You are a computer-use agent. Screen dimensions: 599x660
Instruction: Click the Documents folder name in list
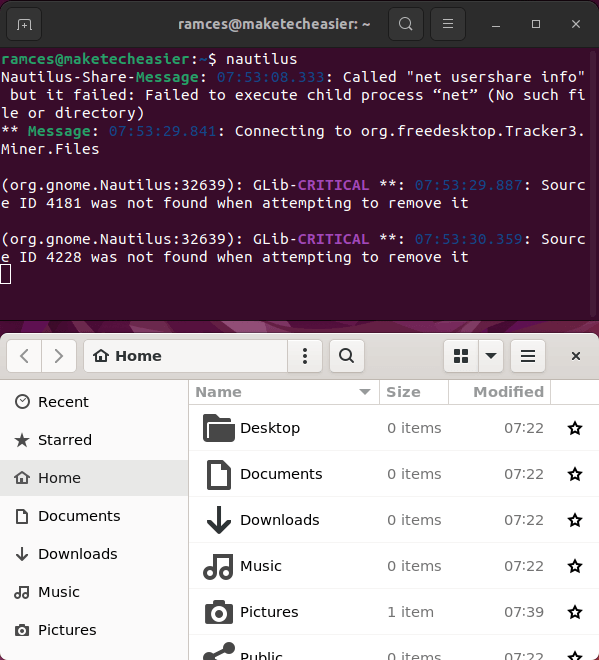[x=281, y=474]
